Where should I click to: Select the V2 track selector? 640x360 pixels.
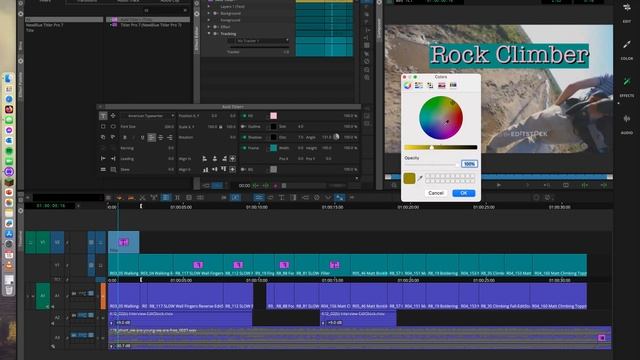pyautogui.click(x=57, y=242)
